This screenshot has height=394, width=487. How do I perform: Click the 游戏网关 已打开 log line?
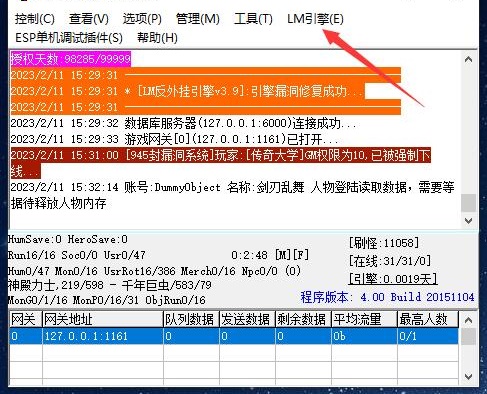click(174, 139)
